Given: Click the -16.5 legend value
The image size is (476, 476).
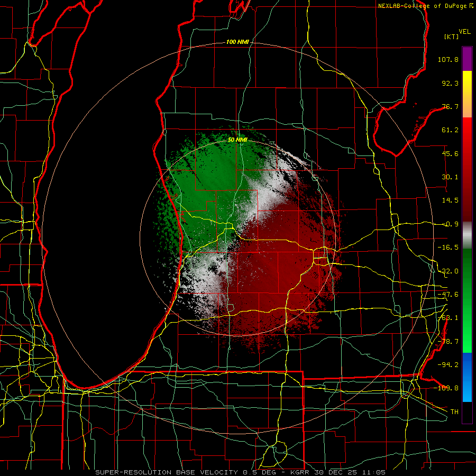Looking at the screenshot, I should point(448,248).
